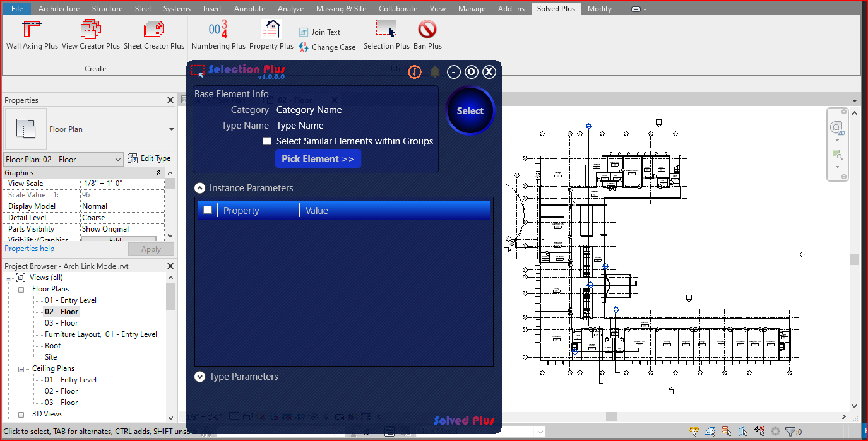Open 03 - Floor under Floor Plans
The image size is (868, 441).
coord(61,323)
